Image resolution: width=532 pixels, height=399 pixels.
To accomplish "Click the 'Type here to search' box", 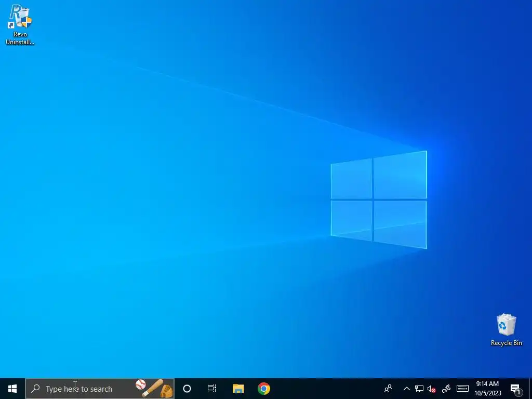I will (x=100, y=389).
